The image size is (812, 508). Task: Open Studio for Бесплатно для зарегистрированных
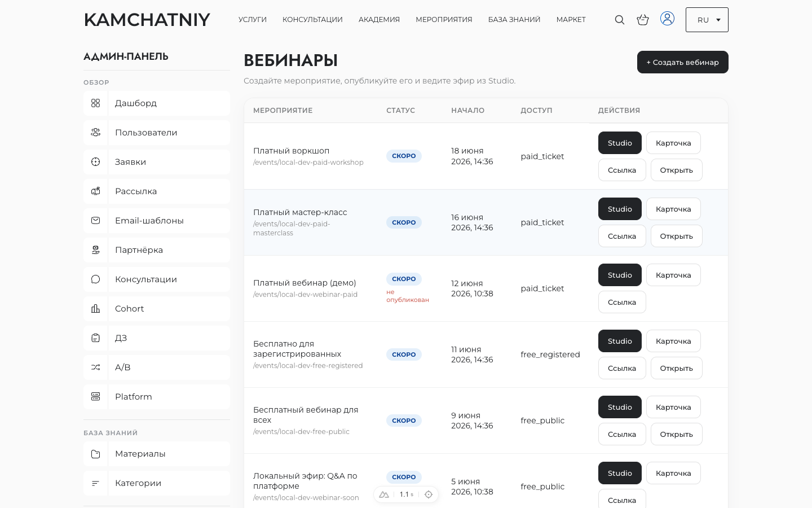[x=620, y=341]
